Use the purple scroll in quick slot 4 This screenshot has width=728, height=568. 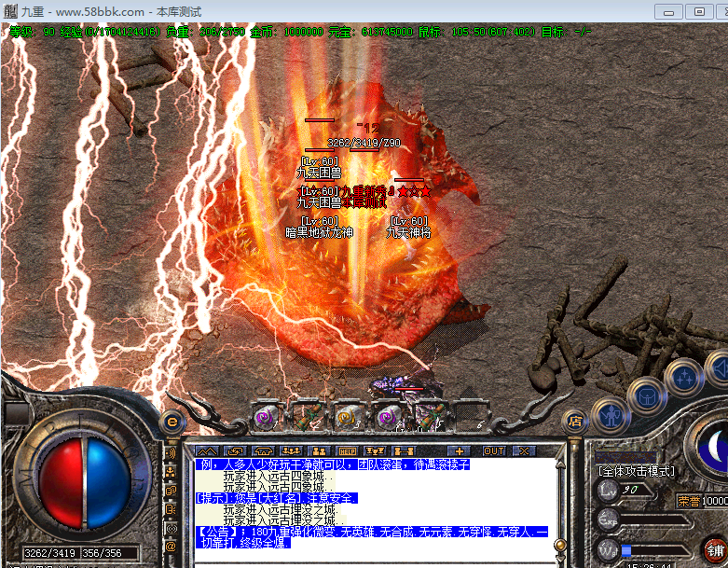(x=388, y=416)
